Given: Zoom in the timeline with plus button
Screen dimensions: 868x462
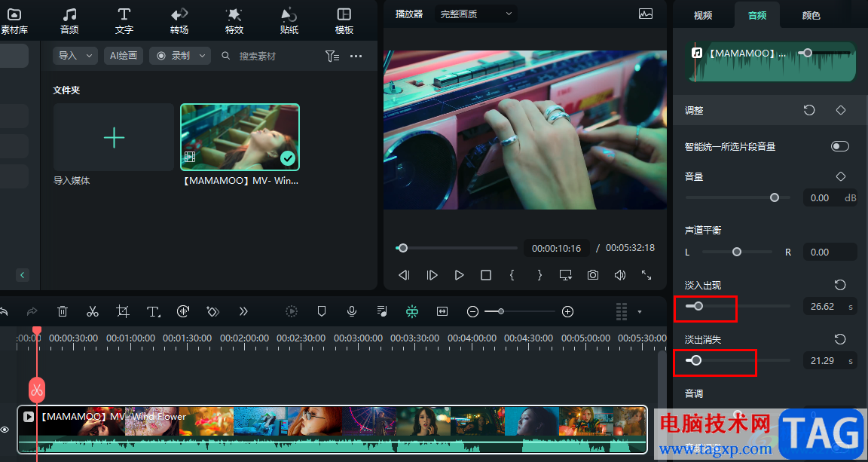Looking at the screenshot, I should click(x=567, y=312).
